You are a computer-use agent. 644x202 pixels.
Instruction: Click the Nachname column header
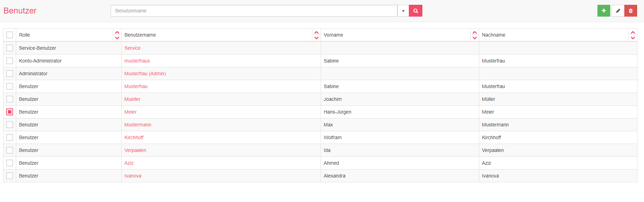pos(493,35)
